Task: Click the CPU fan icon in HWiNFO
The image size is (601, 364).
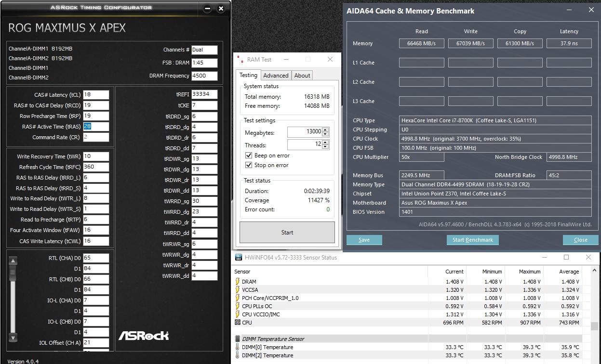Action: pos(237,323)
